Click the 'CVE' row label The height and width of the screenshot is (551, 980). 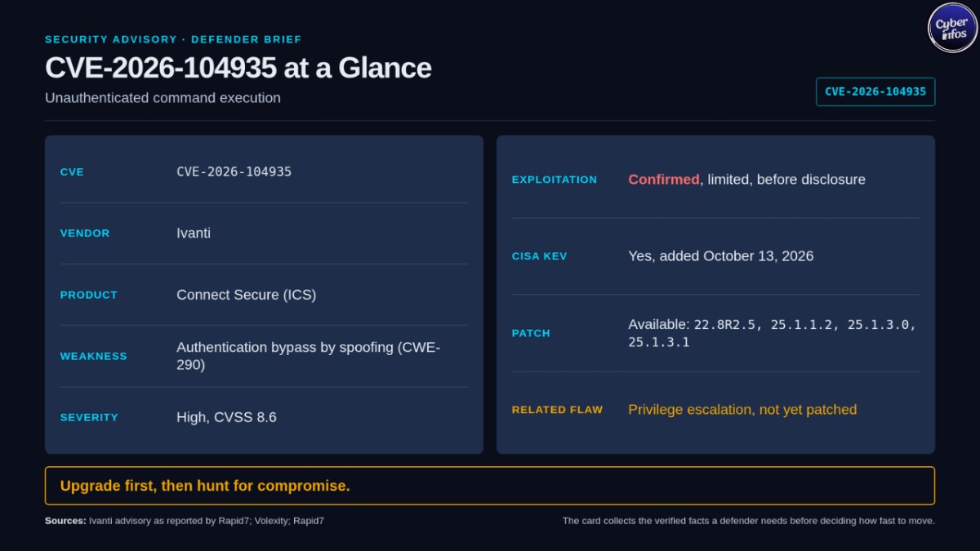click(x=72, y=172)
